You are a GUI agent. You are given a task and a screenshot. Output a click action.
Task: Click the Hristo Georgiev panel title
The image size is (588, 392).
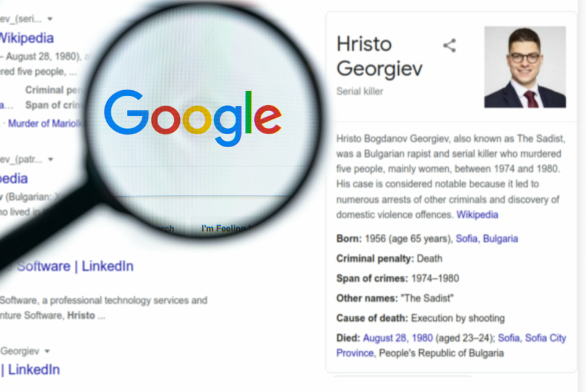tap(379, 56)
